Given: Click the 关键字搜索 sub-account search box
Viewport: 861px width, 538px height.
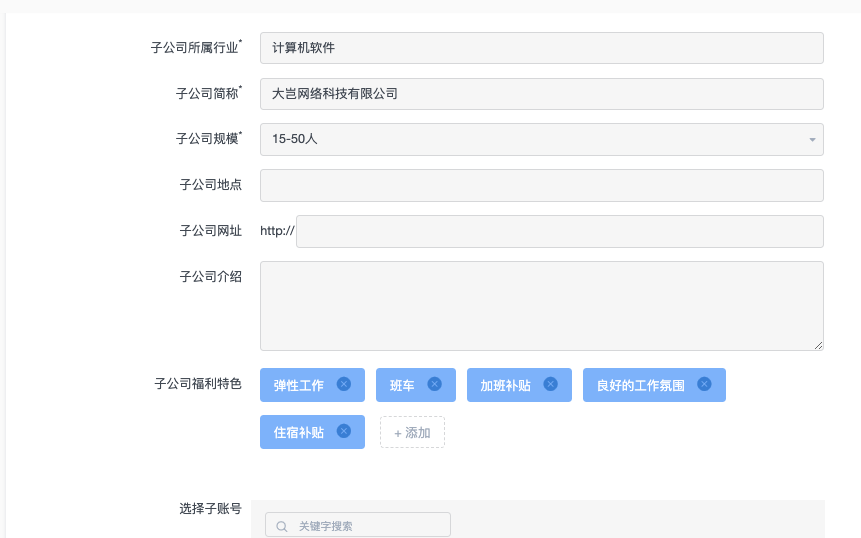Looking at the screenshot, I should click(358, 525).
